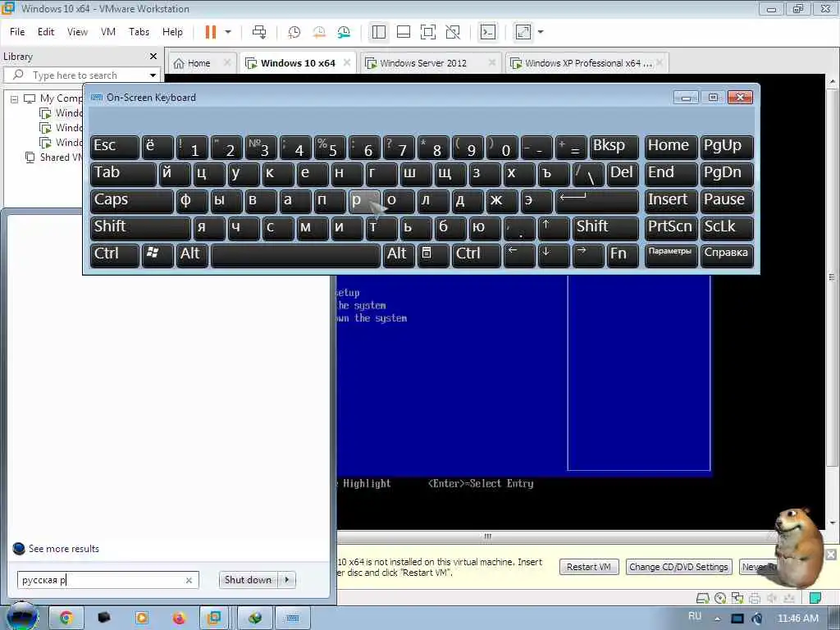Click the PrtScn key on keyboard
This screenshot has height=630, width=840.
click(x=671, y=228)
